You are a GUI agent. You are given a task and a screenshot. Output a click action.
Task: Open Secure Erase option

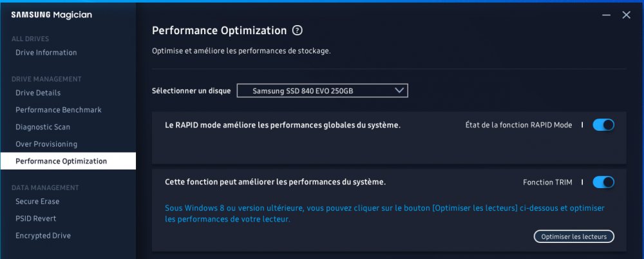[37, 202]
